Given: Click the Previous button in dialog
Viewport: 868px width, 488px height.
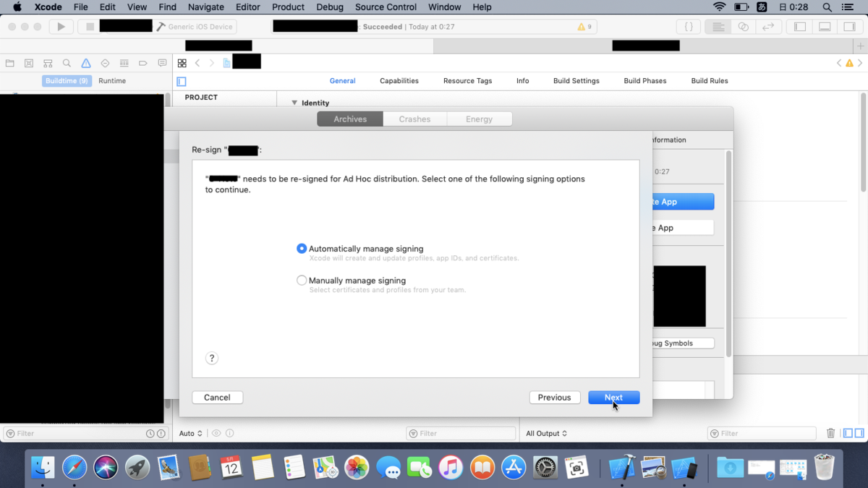Looking at the screenshot, I should point(555,398).
